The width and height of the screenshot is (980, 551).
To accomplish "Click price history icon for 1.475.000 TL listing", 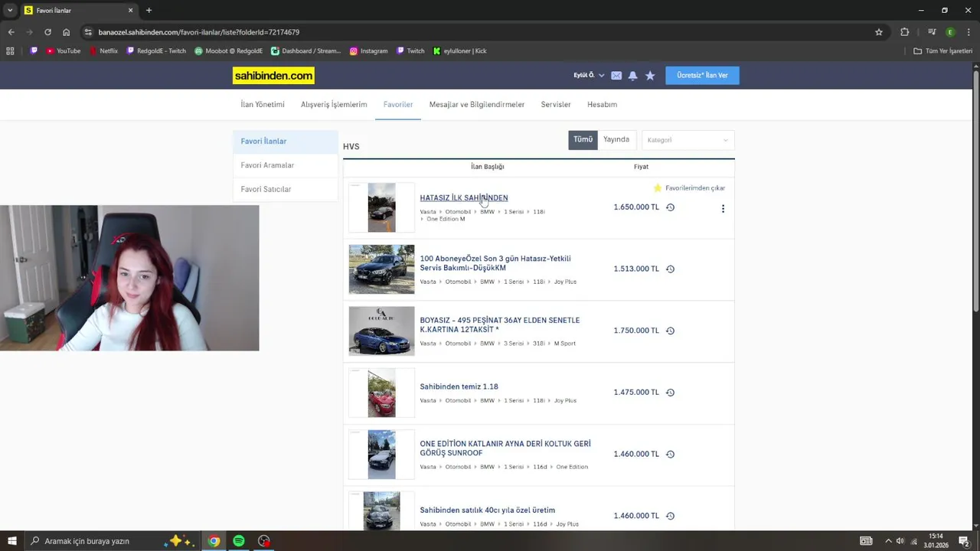I will [670, 393].
